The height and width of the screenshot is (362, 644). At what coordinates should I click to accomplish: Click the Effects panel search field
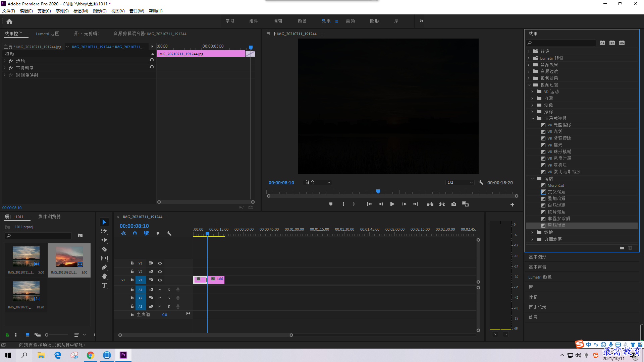click(x=561, y=43)
